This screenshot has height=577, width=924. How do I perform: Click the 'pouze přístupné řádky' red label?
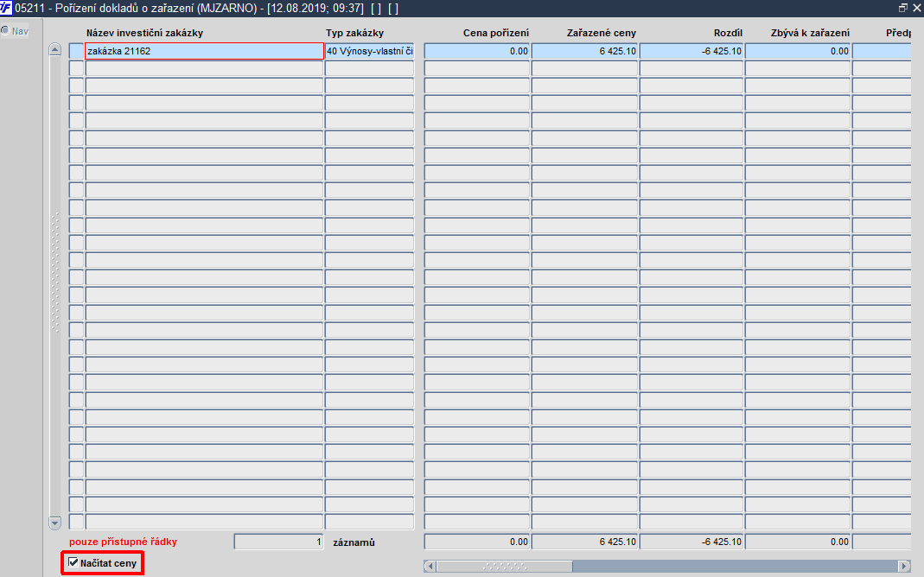(123, 542)
